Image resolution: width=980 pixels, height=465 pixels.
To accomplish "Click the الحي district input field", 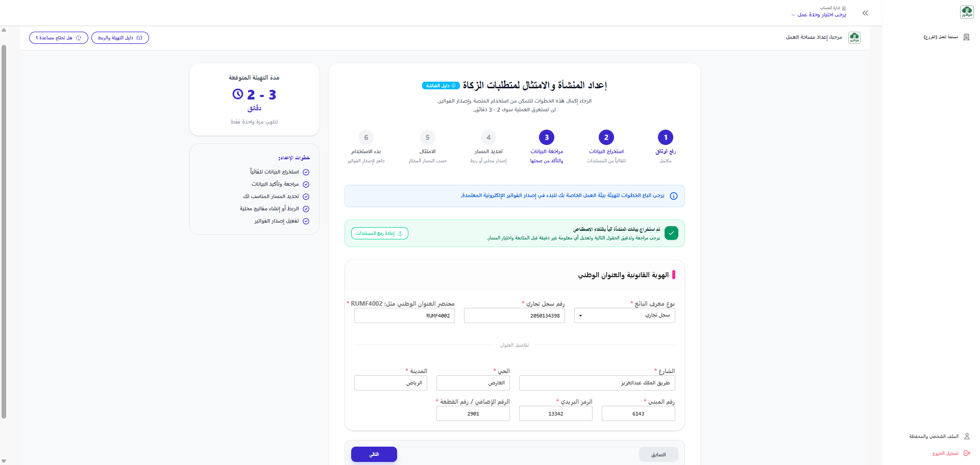I will [x=473, y=383].
